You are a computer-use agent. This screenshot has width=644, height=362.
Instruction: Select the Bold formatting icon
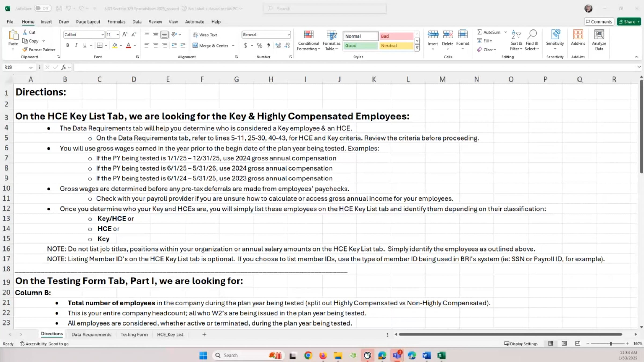point(67,45)
